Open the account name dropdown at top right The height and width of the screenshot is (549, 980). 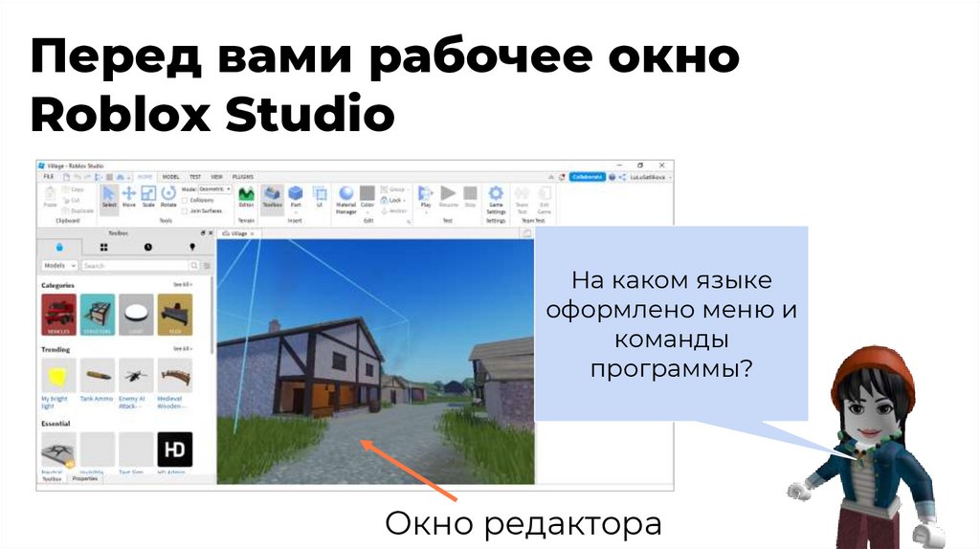pyautogui.click(x=650, y=177)
